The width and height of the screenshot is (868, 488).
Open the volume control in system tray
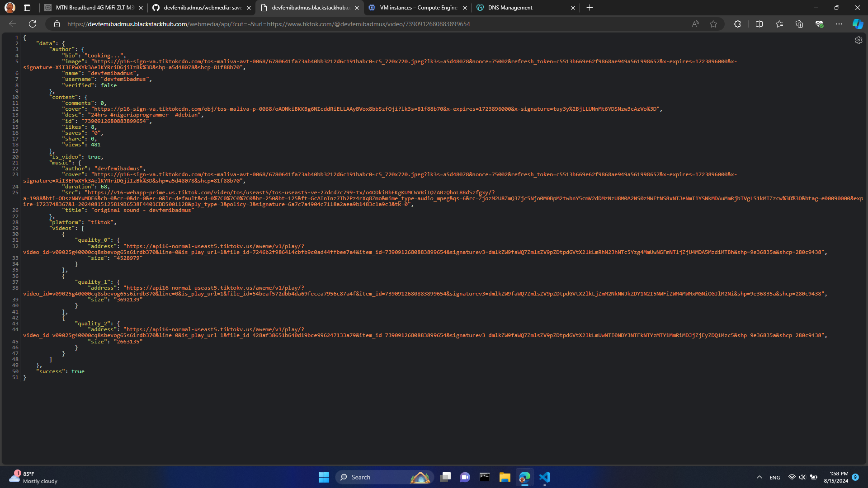click(802, 477)
